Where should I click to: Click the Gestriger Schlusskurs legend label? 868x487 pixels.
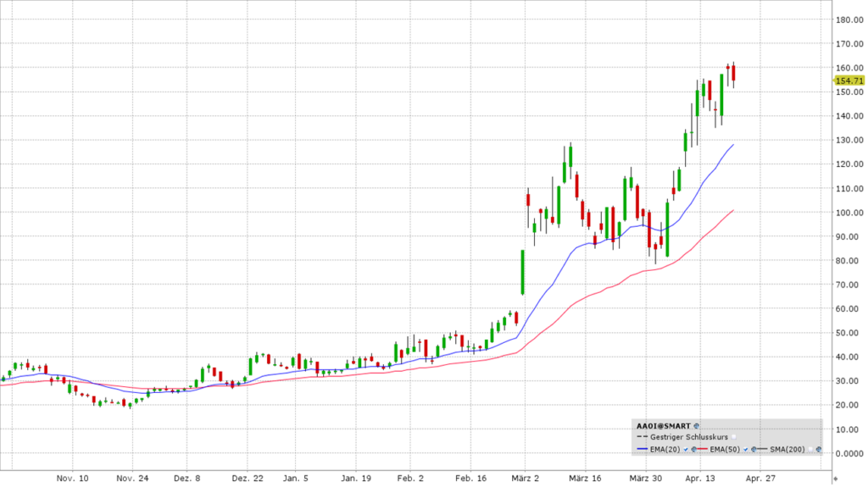tap(689, 437)
